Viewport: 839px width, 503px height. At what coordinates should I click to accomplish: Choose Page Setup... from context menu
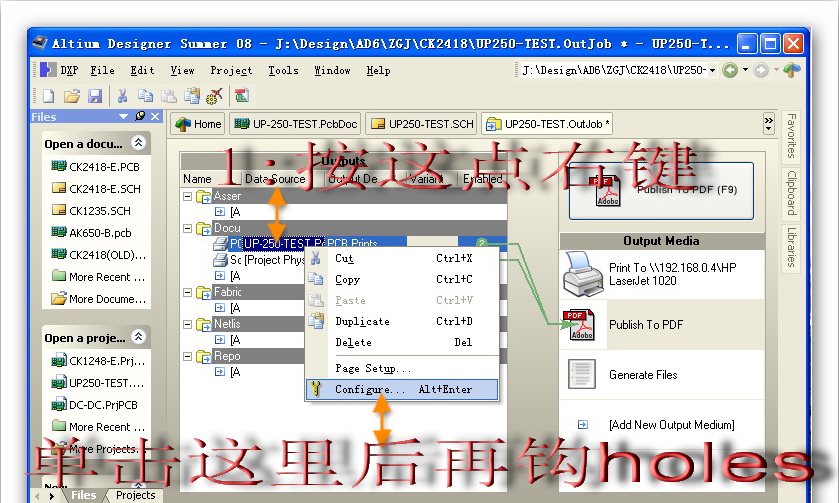pyautogui.click(x=402, y=368)
